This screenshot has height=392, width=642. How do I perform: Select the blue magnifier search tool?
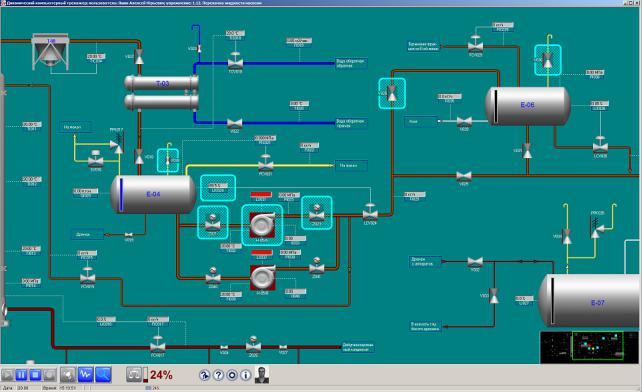103,374
